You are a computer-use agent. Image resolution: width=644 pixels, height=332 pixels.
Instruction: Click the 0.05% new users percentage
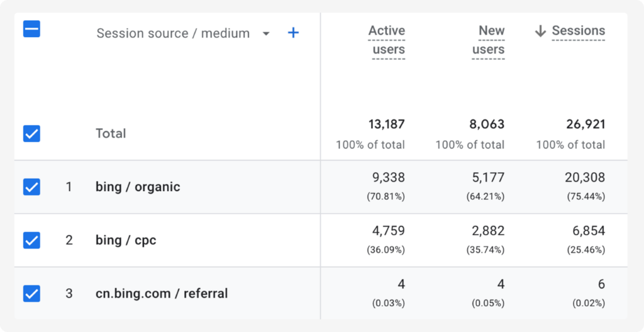488,304
